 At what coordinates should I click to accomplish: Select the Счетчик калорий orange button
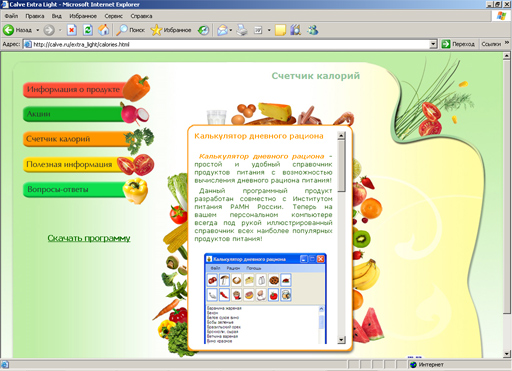point(77,139)
